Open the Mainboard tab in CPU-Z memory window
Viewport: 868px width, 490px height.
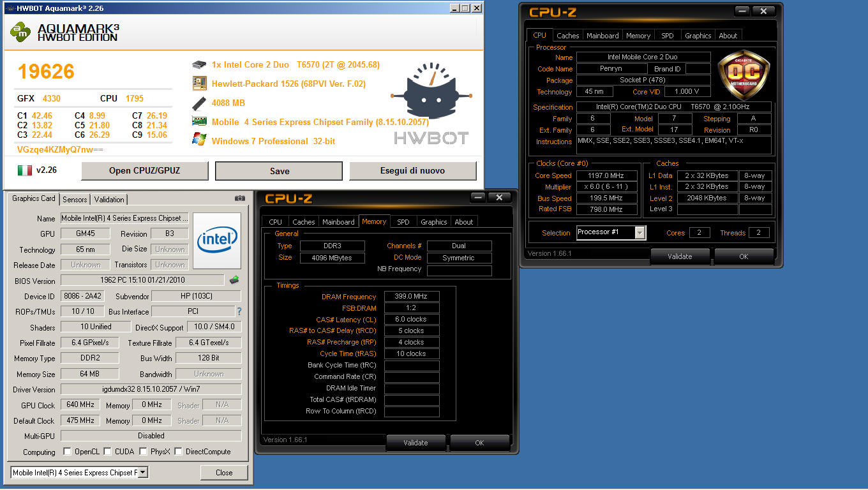click(x=338, y=222)
